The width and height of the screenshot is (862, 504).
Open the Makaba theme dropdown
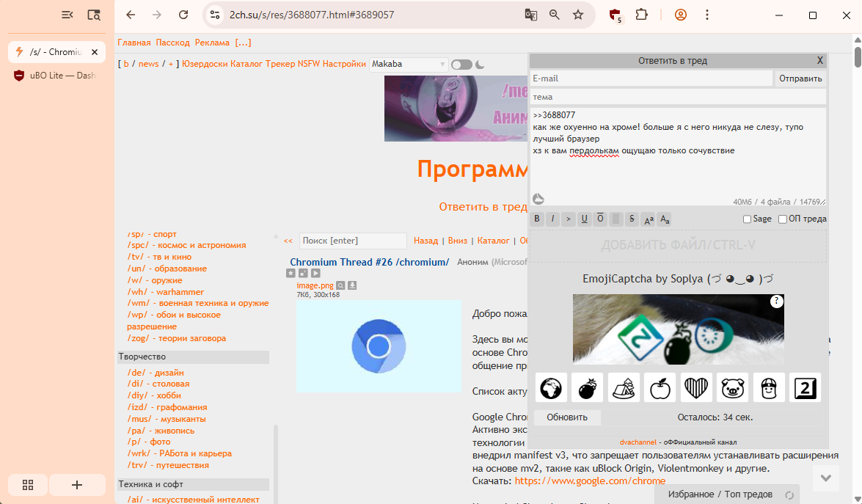pos(409,65)
